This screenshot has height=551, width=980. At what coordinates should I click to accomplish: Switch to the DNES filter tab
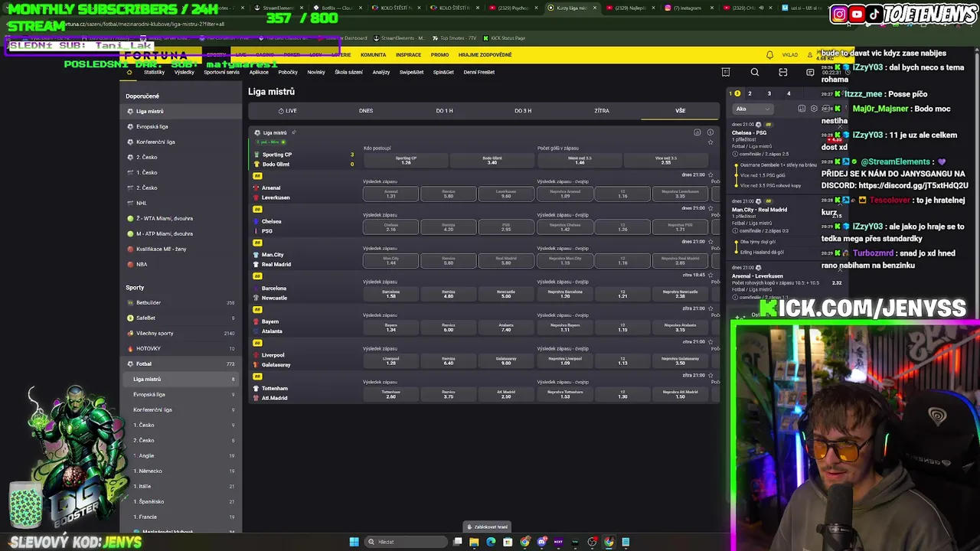click(366, 111)
